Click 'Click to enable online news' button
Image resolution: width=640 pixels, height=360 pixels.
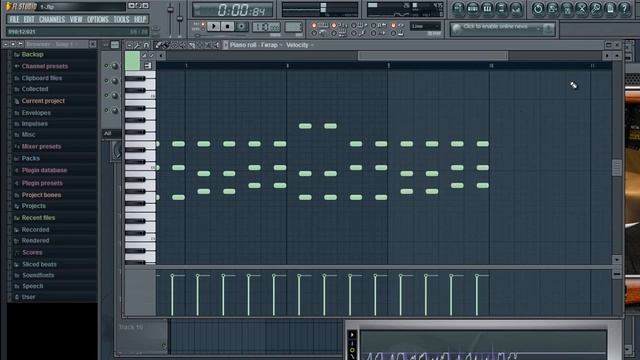tap(496, 27)
